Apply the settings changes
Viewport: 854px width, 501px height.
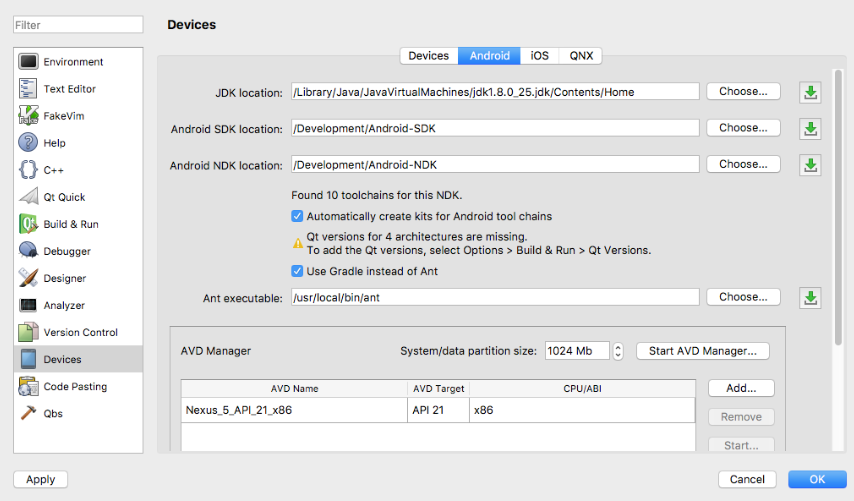coord(40,479)
